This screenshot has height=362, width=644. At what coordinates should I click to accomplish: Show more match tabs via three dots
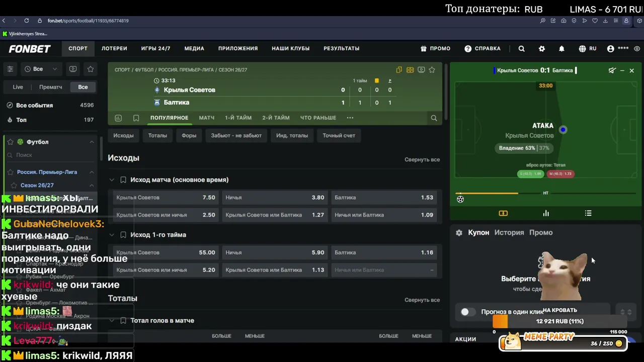tap(350, 118)
